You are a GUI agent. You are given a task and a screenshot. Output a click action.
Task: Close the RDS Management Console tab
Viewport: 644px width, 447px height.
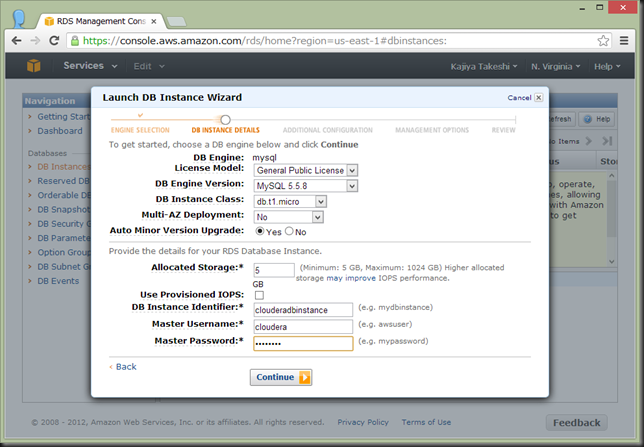(x=154, y=21)
